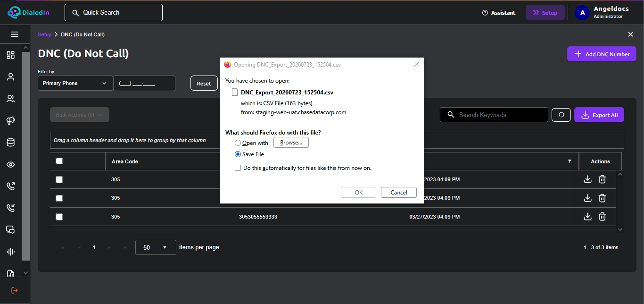Open the user groups icon in sidebar
644x304 pixels.
(x=11, y=99)
